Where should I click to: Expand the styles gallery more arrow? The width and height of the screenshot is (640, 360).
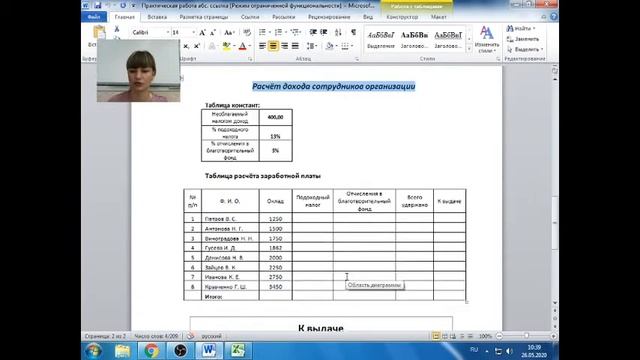[x=469, y=49]
